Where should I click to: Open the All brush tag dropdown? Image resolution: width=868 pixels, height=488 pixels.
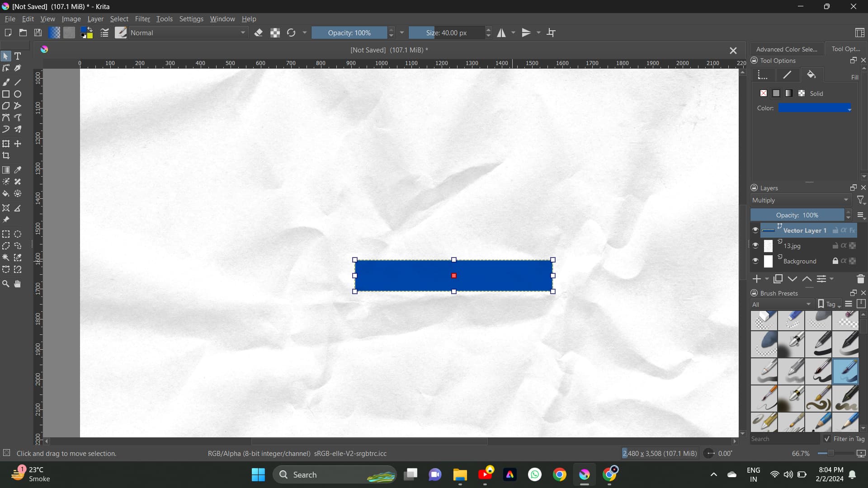(782, 304)
